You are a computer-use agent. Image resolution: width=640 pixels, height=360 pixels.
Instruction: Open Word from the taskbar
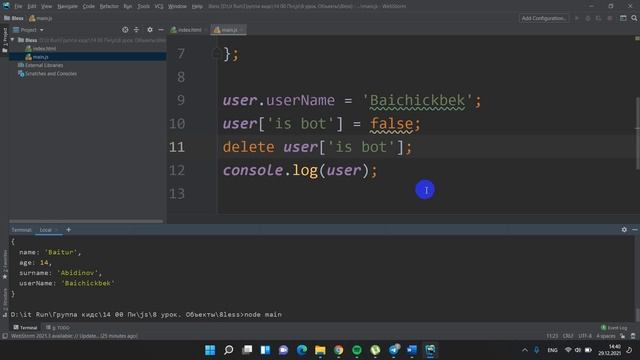click(412, 350)
